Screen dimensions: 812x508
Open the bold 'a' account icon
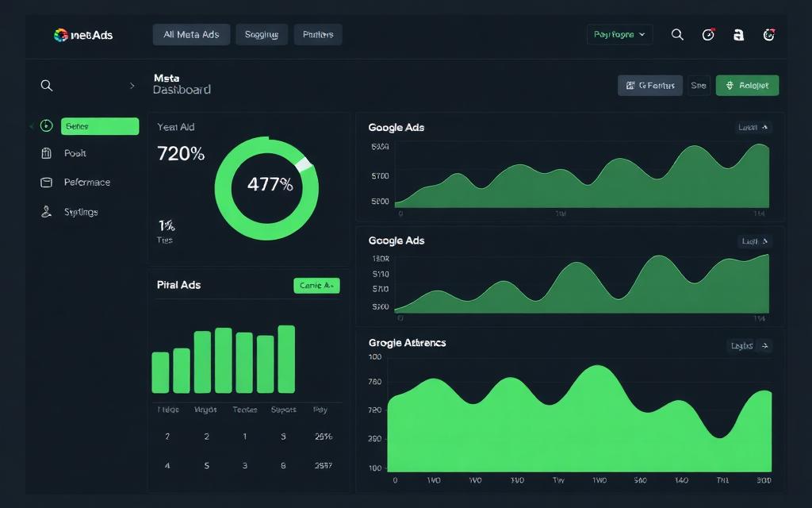pyautogui.click(x=738, y=35)
